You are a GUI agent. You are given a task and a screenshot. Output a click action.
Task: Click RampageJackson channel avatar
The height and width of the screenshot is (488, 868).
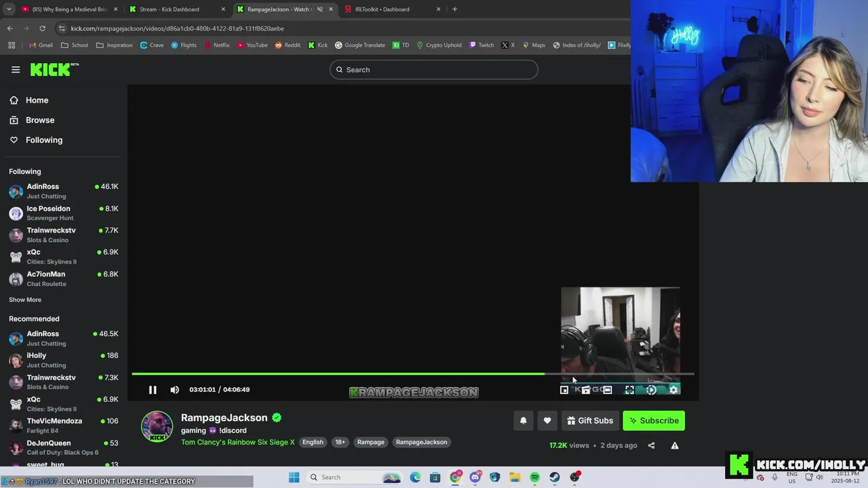[x=157, y=426]
